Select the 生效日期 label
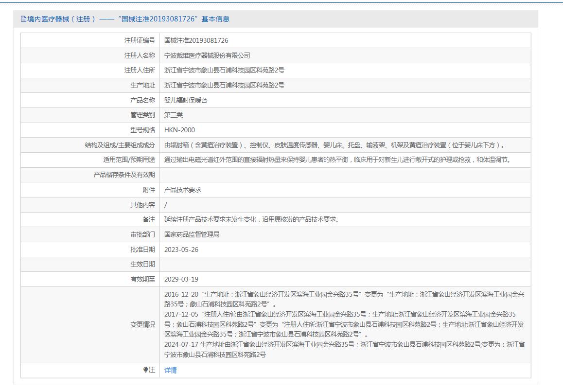This screenshot has height=392, width=563. point(142,265)
